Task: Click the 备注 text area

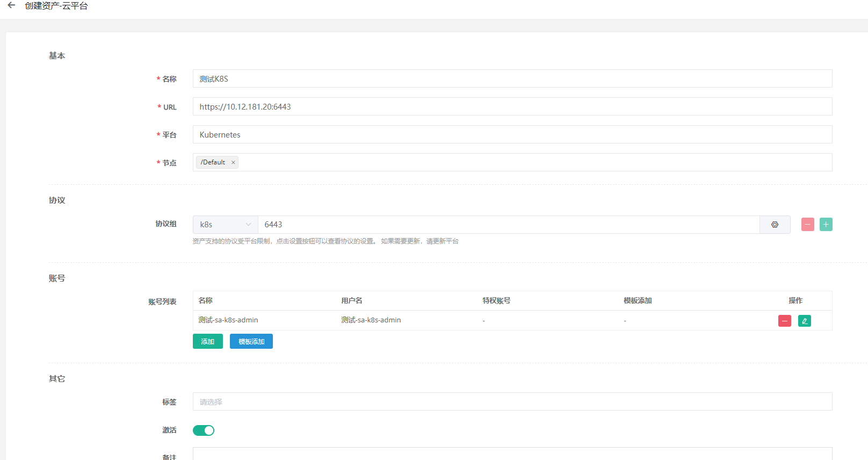Action: (x=512, y=454)
